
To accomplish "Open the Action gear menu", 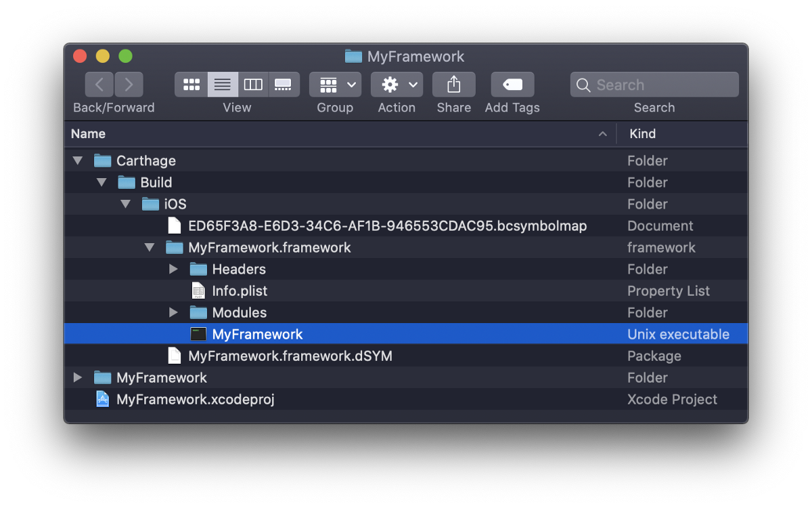I will pyautogui.click(x=397, y=84).
